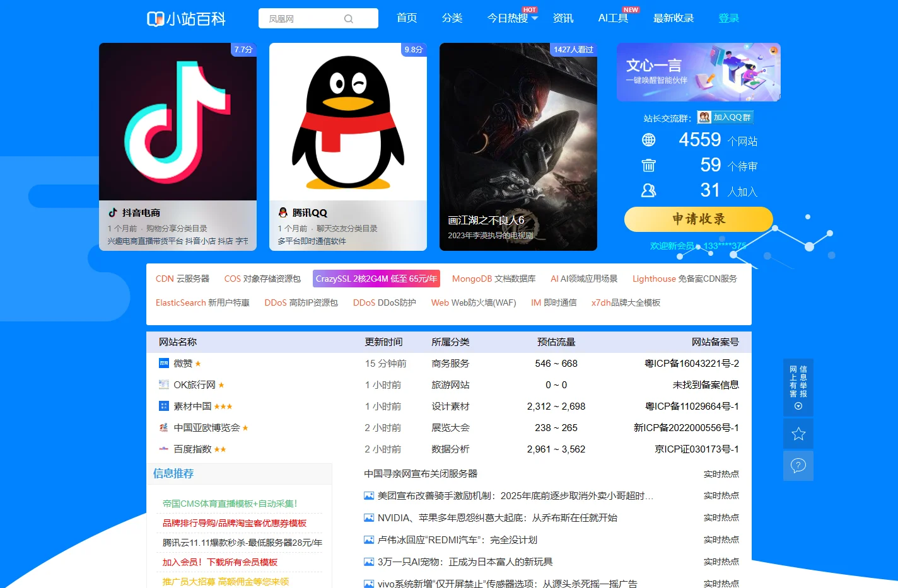Open the 素材中国 site entry
This screenshot has height=588, width=898.
[x=192, y=406]
